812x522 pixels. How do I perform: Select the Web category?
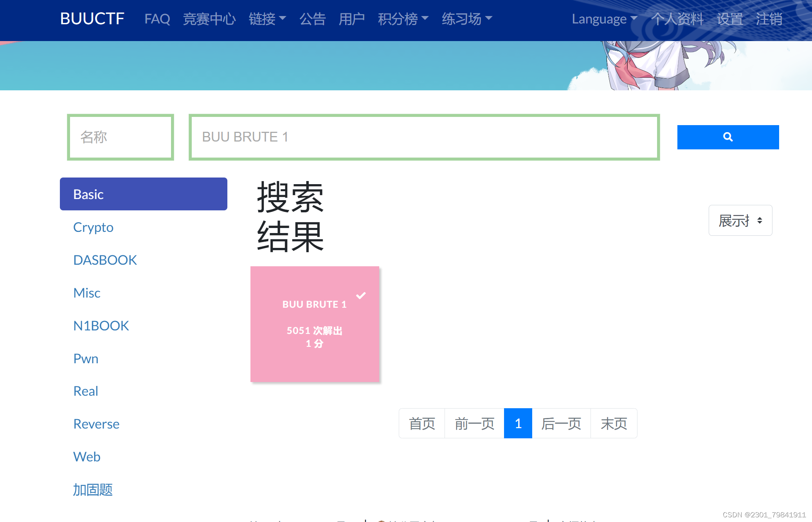pos(86,457)
